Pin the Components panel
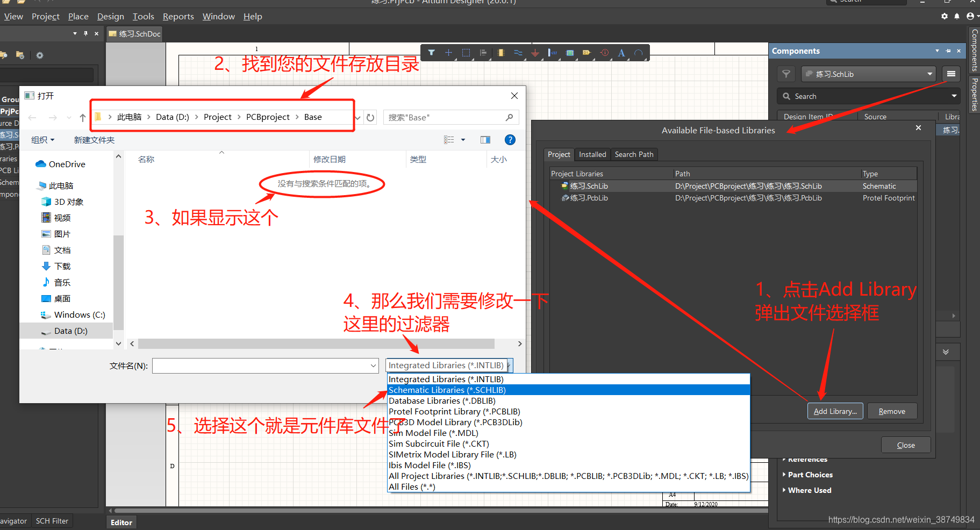This screenshot has height=530, width=980. (x=948, y=51)
